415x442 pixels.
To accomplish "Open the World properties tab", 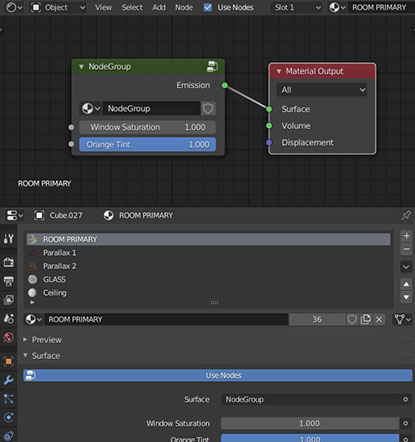I will pyautogui.click(x=8, y=337).
